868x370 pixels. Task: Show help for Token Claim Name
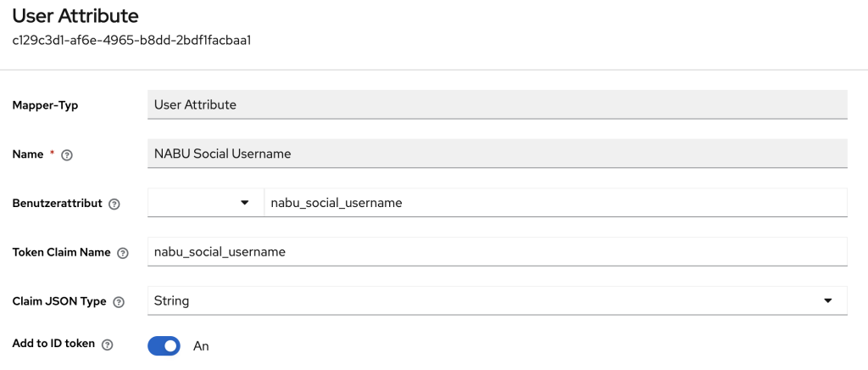(123, 253)
